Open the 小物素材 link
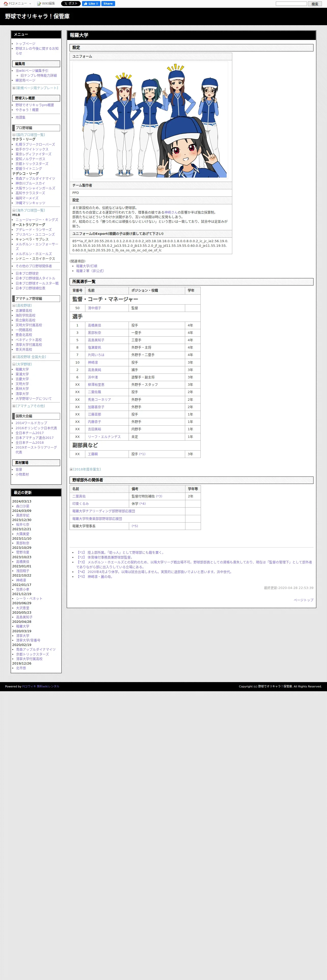Viewport: 327px width, 980px height. click(22, 474)
